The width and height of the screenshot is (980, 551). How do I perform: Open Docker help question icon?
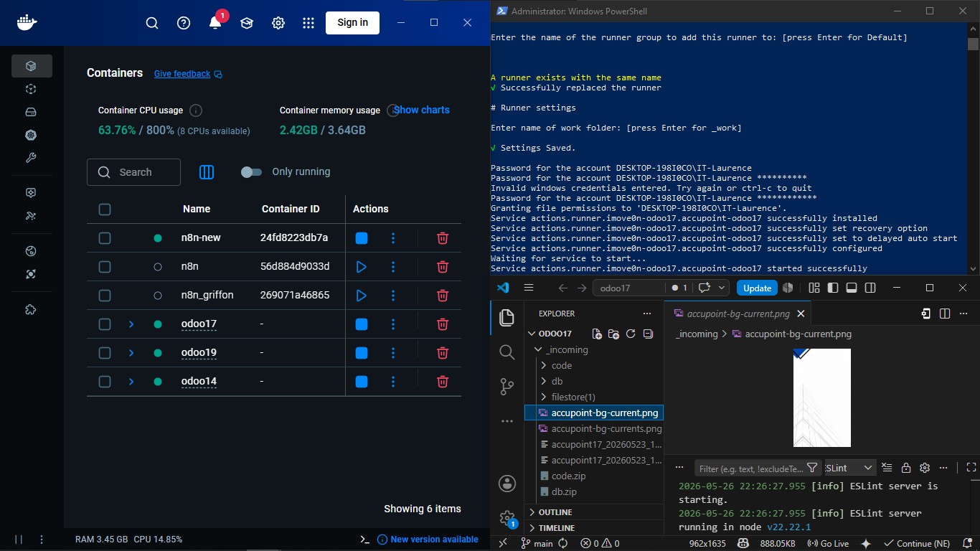(184, 23)
